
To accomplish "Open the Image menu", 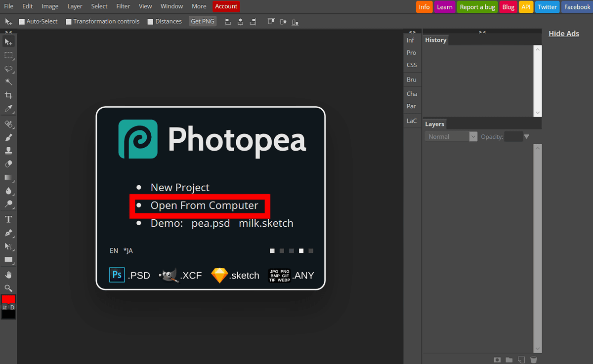I will 50,6.
